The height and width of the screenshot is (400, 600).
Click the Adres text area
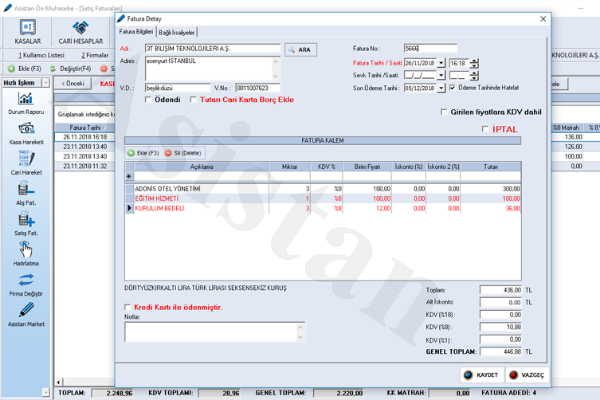pos(213,69)
